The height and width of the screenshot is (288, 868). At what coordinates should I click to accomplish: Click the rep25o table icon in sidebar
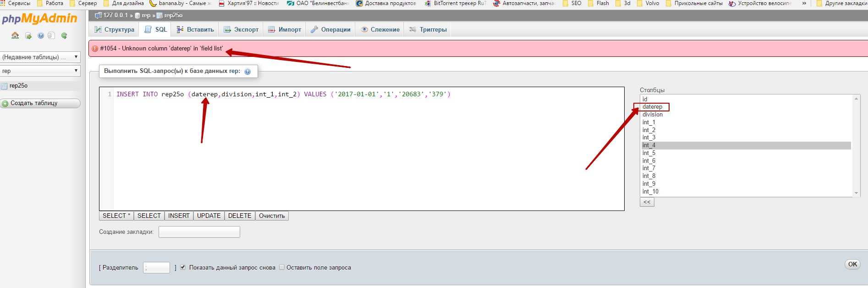point(5,86)
